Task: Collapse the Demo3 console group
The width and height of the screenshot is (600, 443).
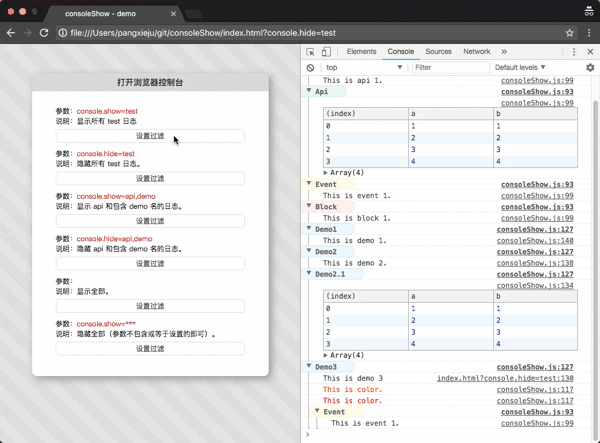Action: tap(309, 366)
